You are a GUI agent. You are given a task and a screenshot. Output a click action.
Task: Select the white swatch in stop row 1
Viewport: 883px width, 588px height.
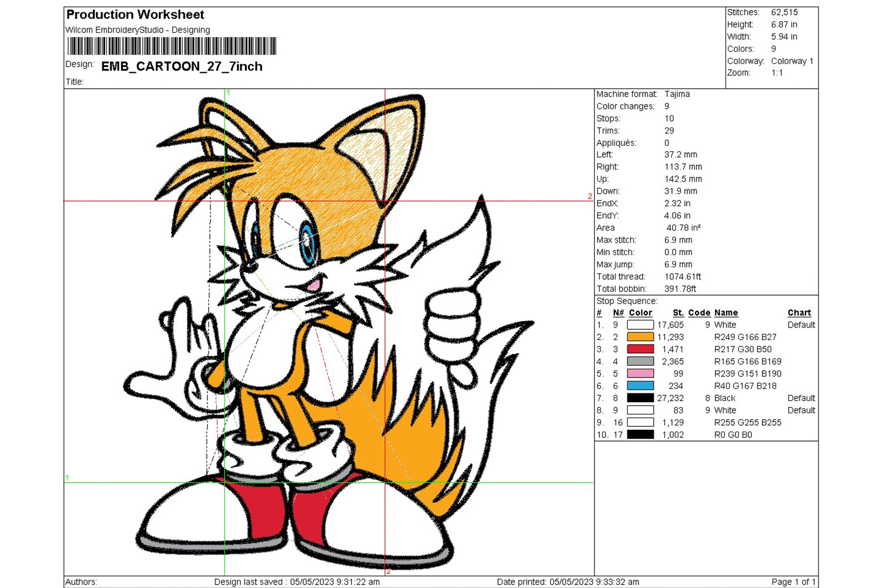640,325
